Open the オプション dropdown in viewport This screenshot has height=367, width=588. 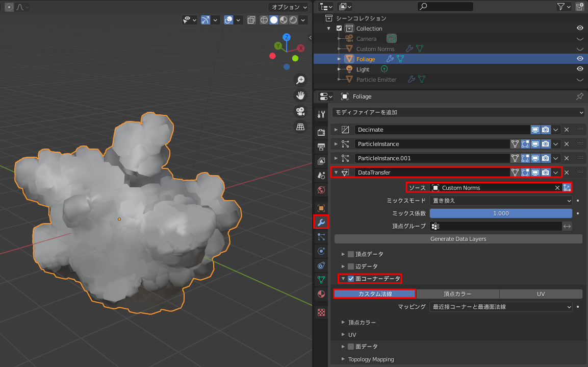click(289, 7)
